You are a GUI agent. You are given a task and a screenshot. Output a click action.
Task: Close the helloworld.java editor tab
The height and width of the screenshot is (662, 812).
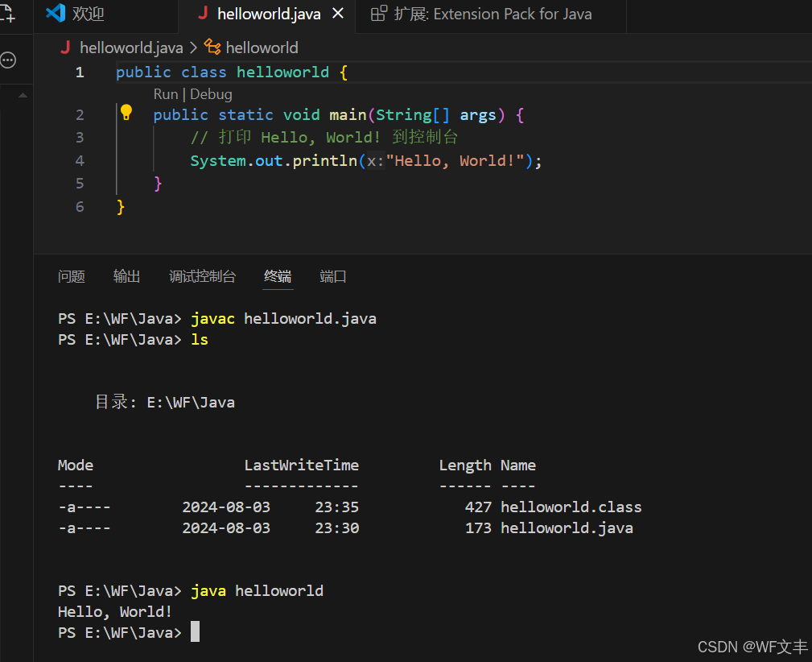point(338,14)
